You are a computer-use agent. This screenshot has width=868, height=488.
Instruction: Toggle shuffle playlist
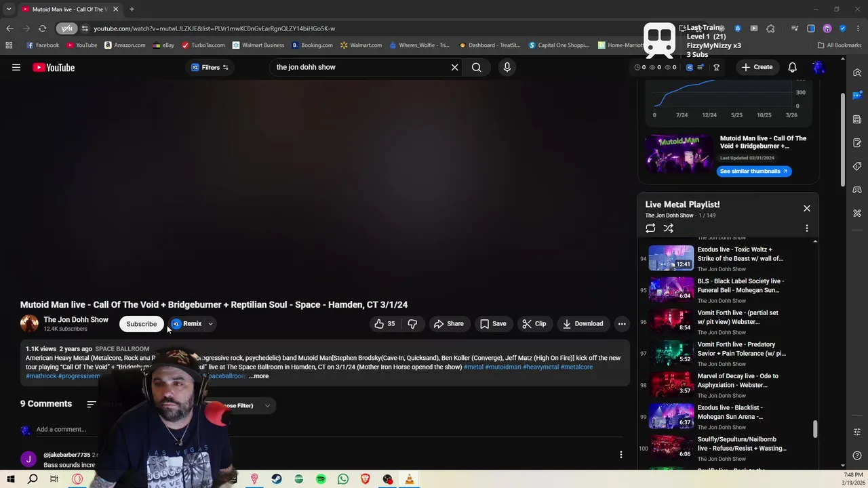(668, 228)
